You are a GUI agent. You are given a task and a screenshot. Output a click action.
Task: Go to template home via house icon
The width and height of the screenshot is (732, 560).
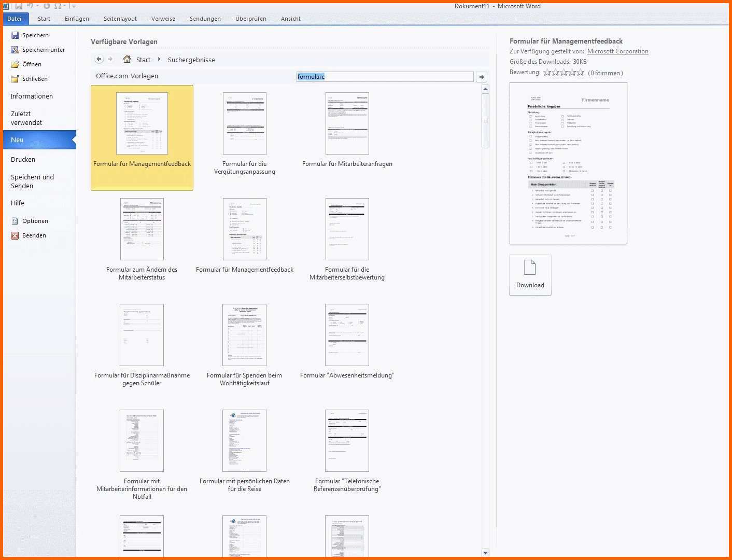click(127, 59)
